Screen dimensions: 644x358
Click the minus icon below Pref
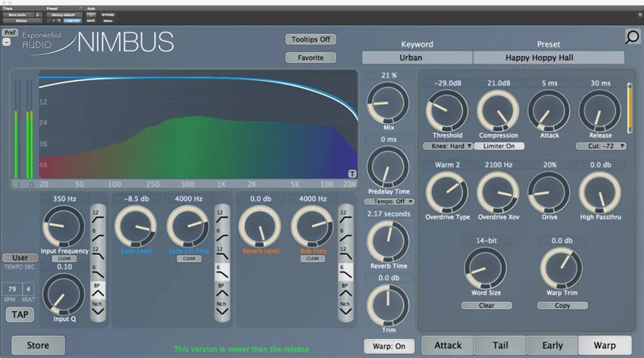tap(7, 42)
